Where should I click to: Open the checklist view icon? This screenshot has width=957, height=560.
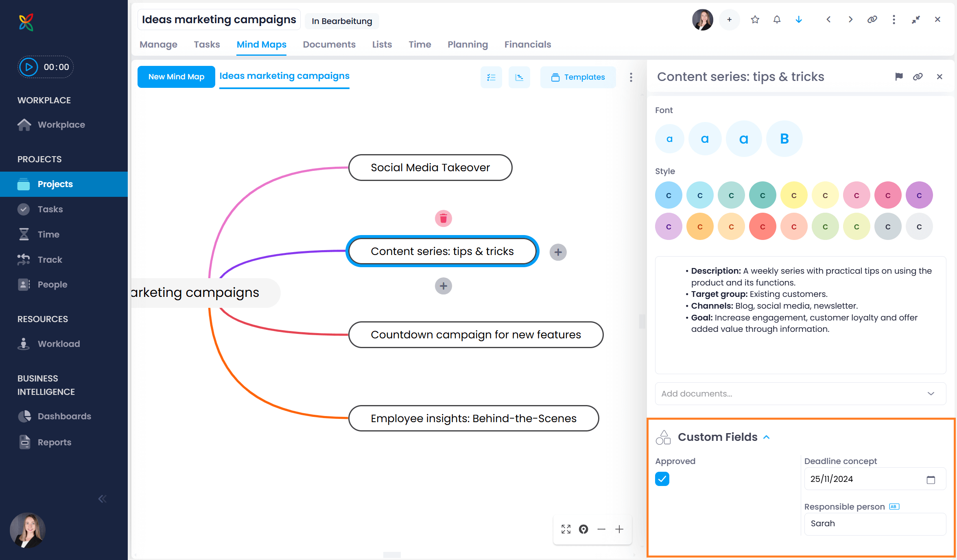click(491, 77)
